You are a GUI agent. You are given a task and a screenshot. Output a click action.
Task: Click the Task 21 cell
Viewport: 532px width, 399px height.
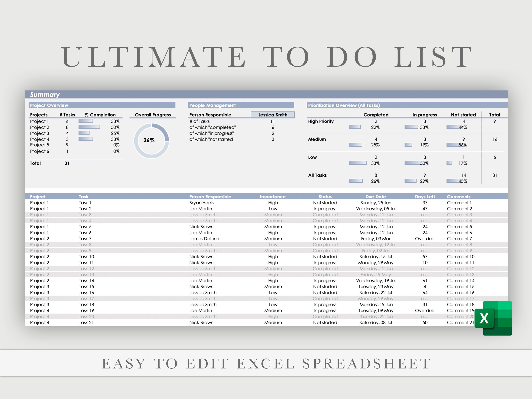click(x=86, y=323)
